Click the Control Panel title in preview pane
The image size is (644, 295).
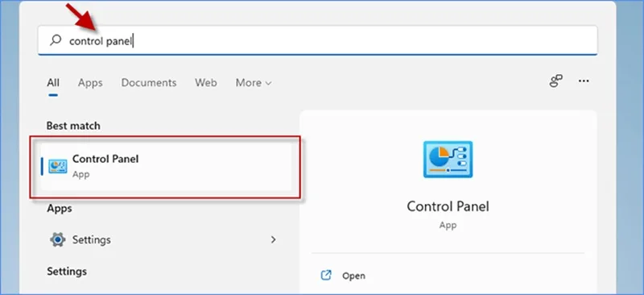(x=448, y=206)
